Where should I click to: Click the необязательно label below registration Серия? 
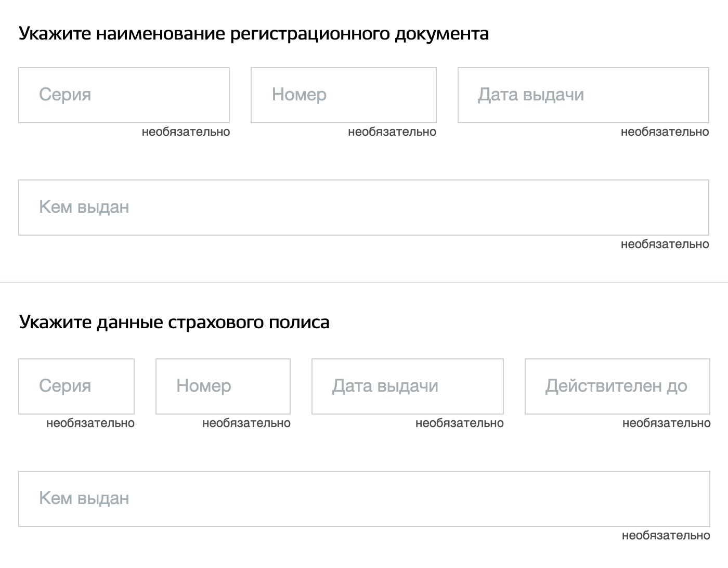[x=186, y=132]
